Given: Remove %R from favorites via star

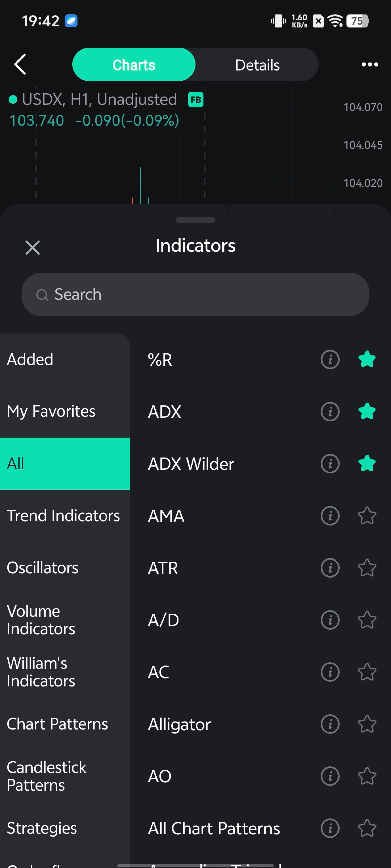Looking at the screenshot, I should pos(367,359).
